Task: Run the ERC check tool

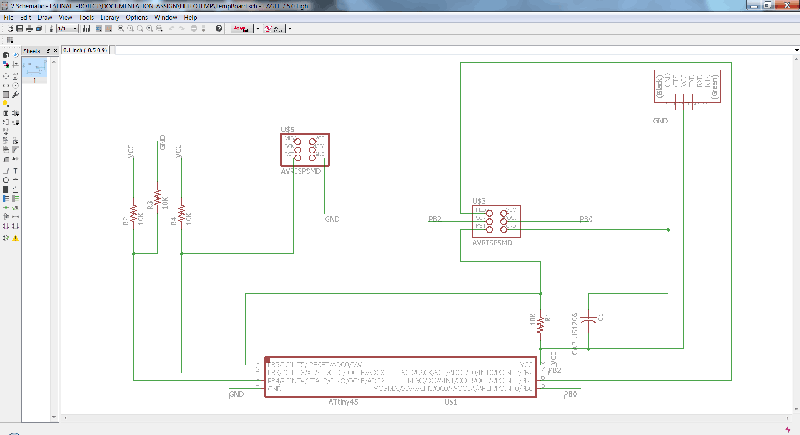Action: tap(6, 238)
